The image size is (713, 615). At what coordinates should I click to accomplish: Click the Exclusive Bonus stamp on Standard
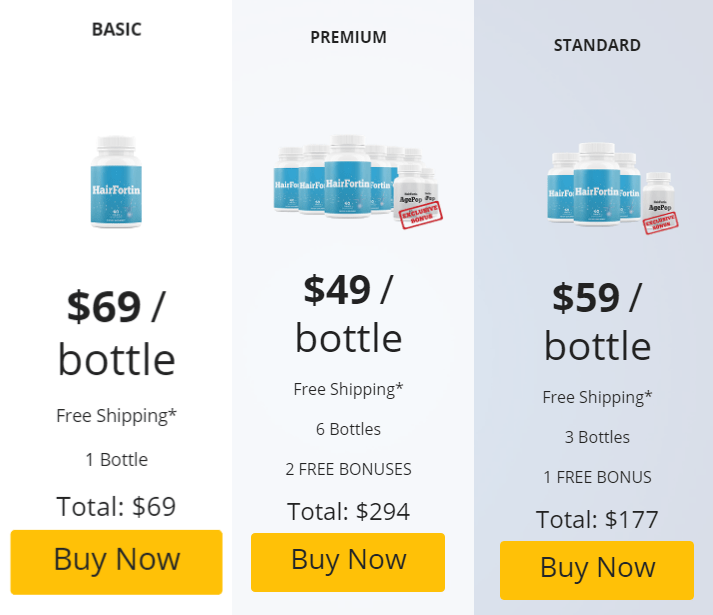pyautogui.click(x=661, y=222)
